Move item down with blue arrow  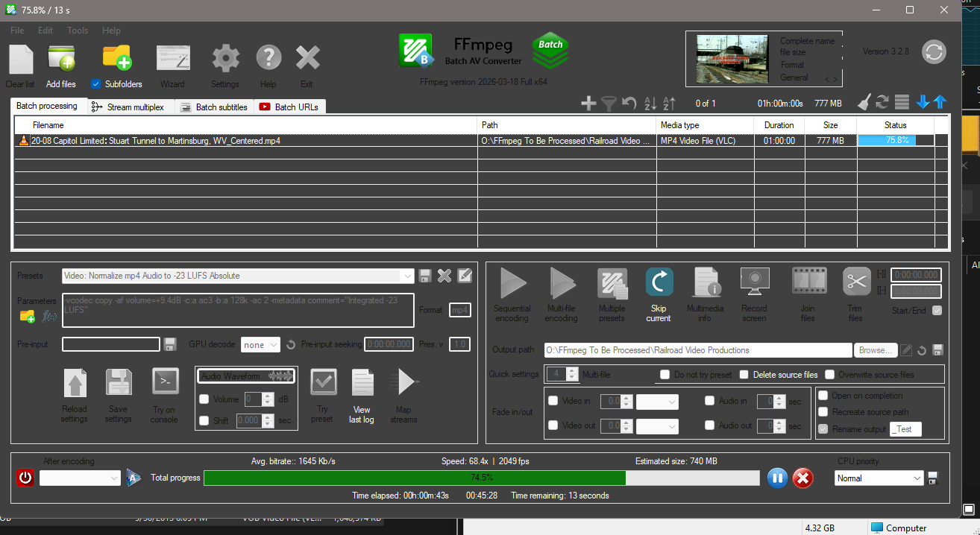click(923, 103)
